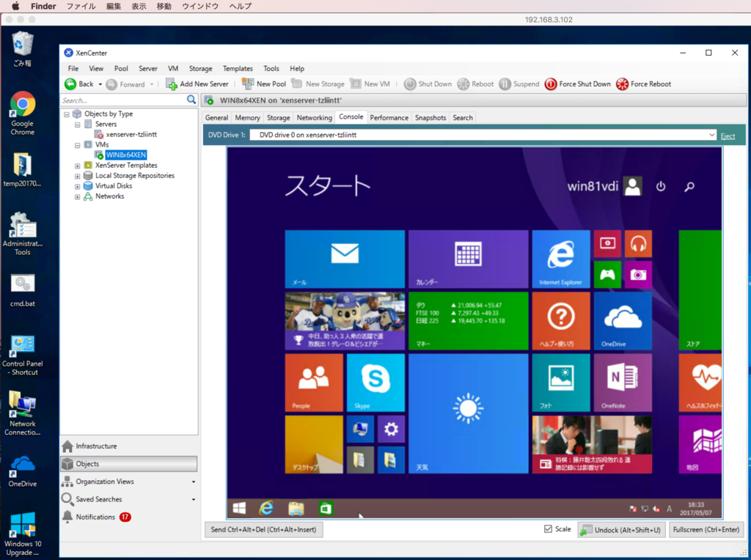Click the Suspend toolbar button
751x560 pixels.
point(519,84)
